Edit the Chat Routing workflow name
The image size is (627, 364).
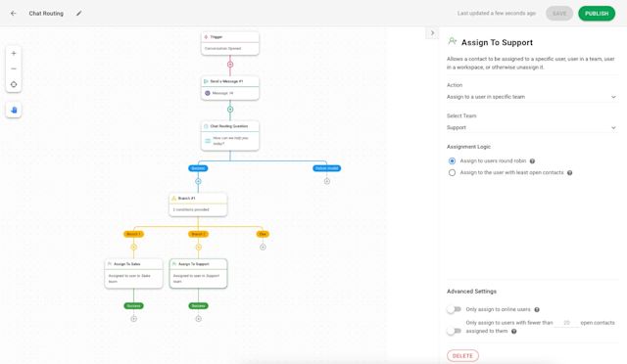pos(78,13)
